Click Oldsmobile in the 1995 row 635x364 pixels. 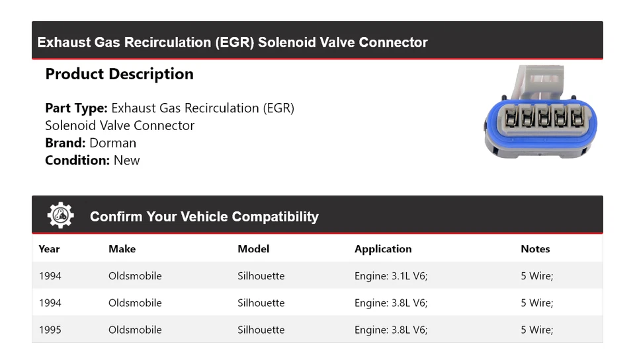[135, 330]
